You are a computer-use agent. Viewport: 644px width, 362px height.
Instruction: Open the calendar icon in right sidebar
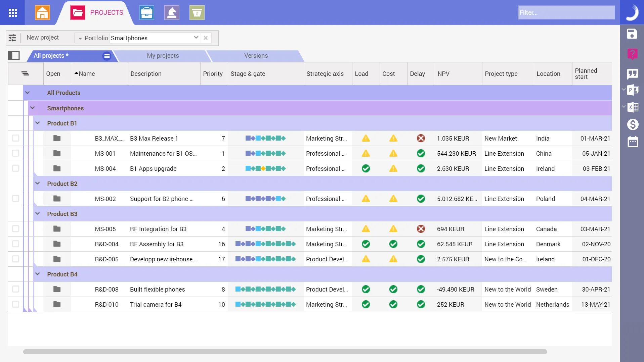(x=633, y=142)
